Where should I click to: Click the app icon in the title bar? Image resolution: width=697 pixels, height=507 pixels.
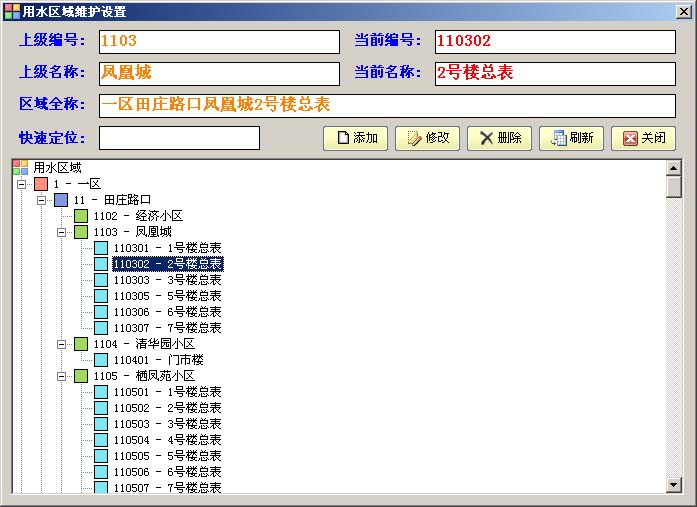click(x=12, y=11)
